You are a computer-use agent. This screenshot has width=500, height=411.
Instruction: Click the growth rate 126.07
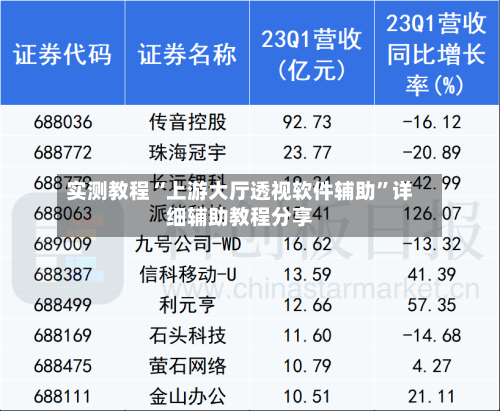coord(432,213)
